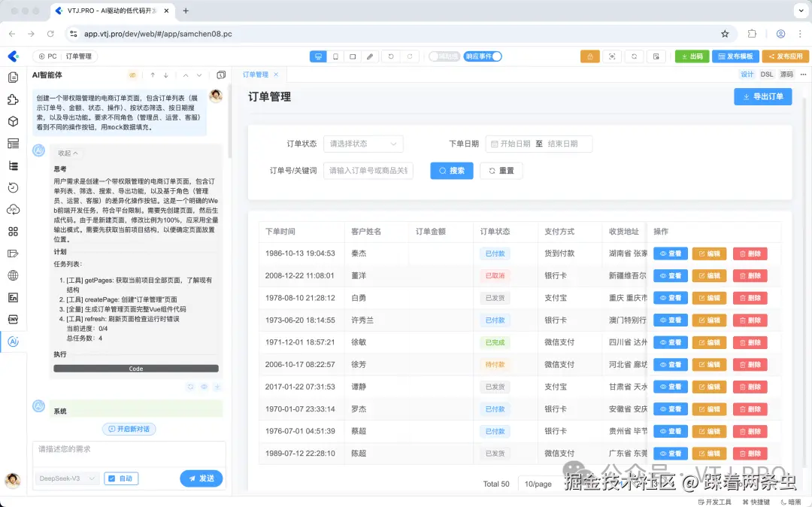The width and height of the screenshot is (812, 507).
Task: Open the pages panel icon in left sidebar
Action: [14, 77]
